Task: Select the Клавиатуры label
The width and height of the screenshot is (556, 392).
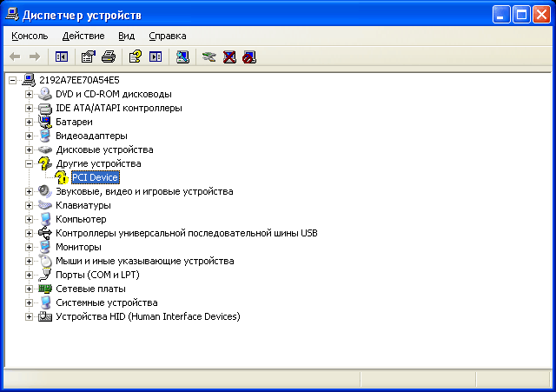Action: click(x=83, y=205)
